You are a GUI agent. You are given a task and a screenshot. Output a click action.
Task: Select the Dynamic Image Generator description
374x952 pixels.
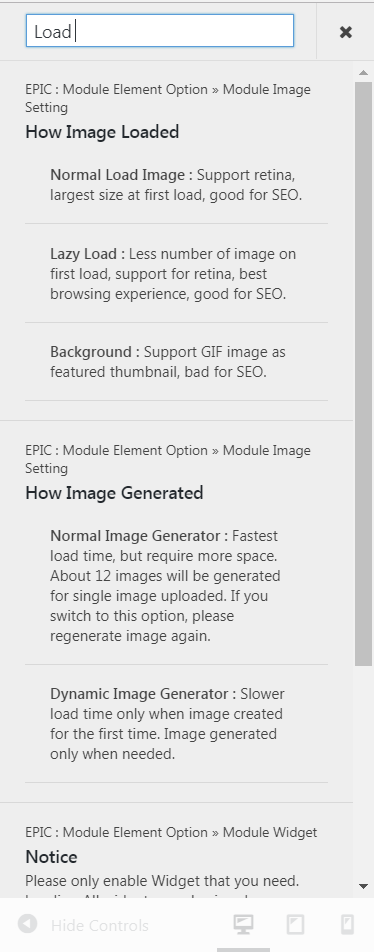(x=168, y=724)
